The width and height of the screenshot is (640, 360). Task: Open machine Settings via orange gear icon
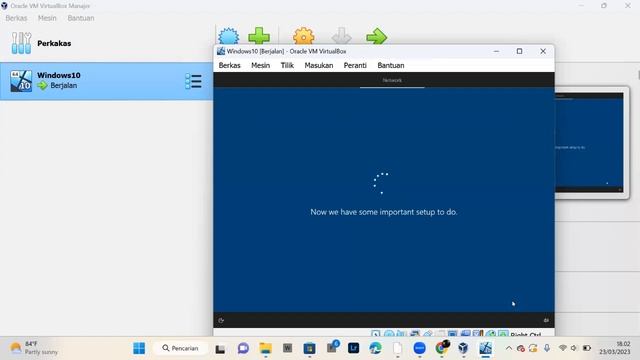coord(304,36)
